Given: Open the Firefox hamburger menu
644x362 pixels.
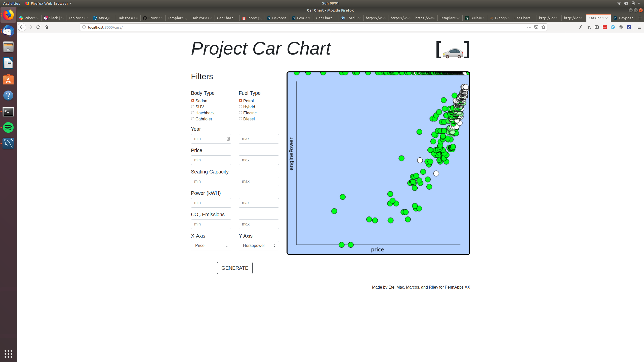Looking at the screenshot, I should pos(639,27).
